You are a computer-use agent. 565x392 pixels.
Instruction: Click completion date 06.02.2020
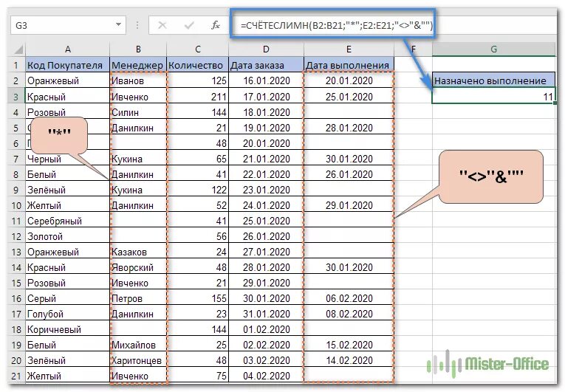click(349, 298)
